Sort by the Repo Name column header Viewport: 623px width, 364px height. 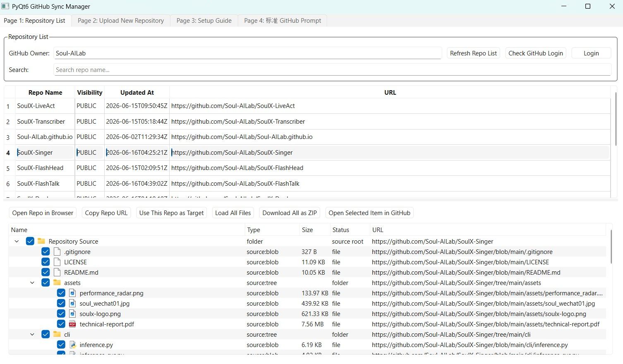tap(45, 92)
